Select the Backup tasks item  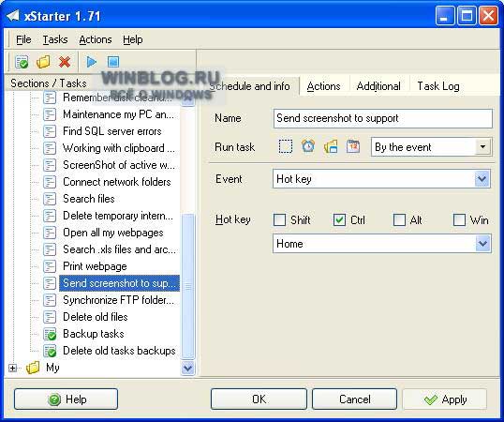click(94, 334)
